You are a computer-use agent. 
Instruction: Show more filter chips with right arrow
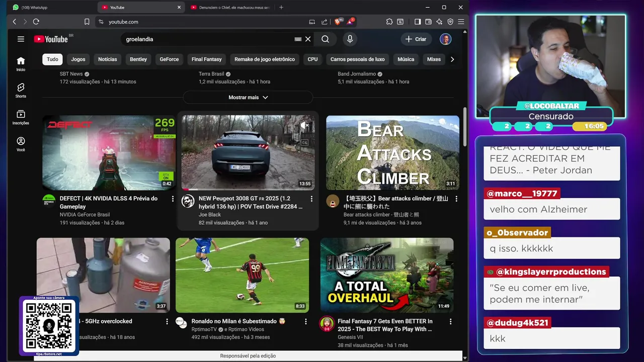(x=452, y=59)
